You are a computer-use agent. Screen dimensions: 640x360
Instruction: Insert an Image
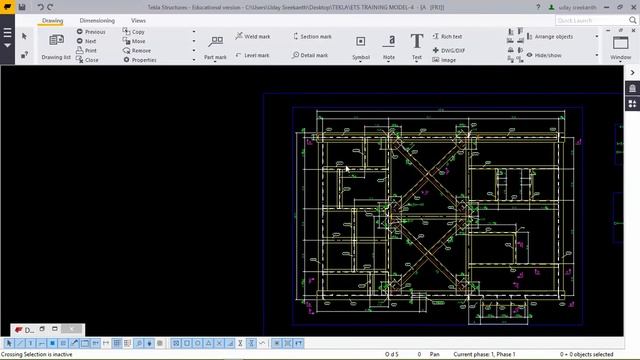pyautogui.click(x=444, y=60)
